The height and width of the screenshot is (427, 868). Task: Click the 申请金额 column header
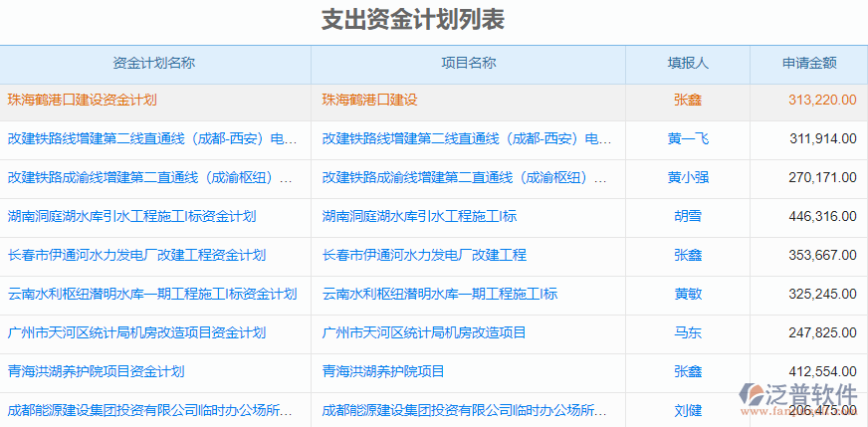coord(808,63)
